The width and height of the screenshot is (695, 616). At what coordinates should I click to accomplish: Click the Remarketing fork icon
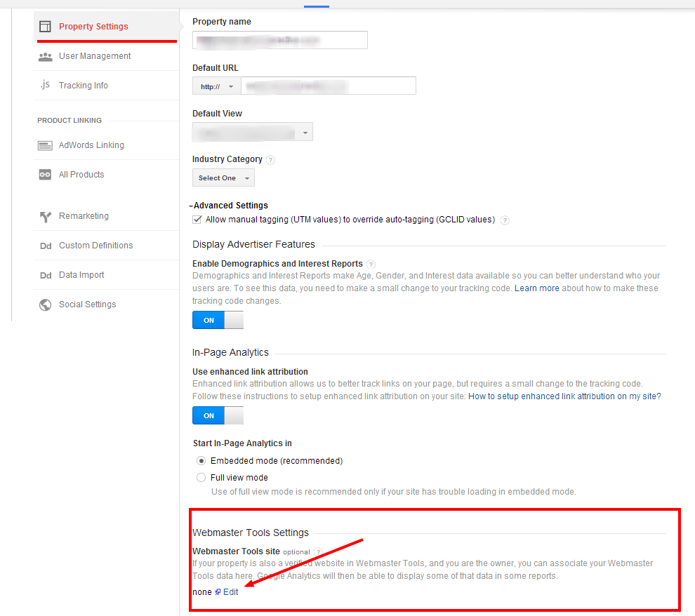(45, 216)
